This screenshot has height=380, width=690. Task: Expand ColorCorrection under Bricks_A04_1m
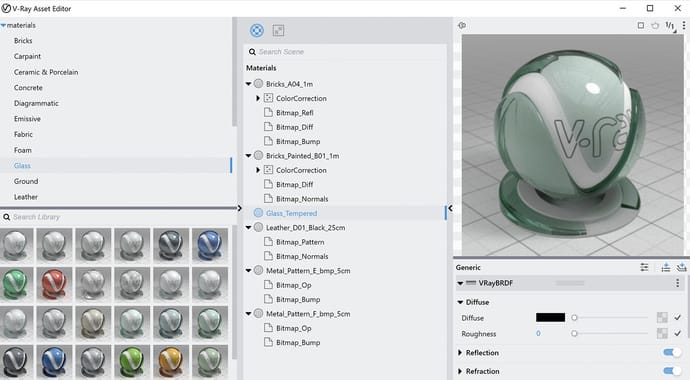(x=258, y=98)
